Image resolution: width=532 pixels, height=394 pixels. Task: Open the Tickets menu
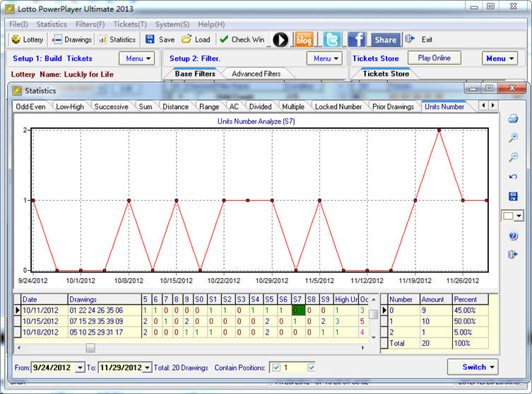130,25
